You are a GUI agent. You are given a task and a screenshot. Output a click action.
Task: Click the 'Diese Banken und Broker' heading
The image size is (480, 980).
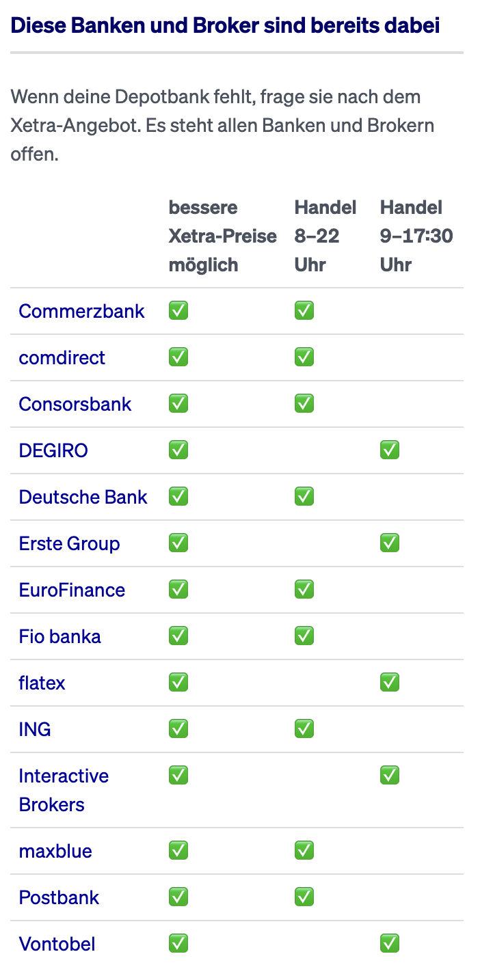[x=225, y=26]
